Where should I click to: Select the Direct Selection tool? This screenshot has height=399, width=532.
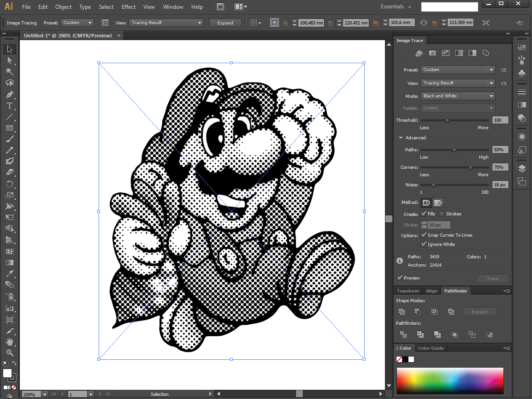tap(10, 60)
